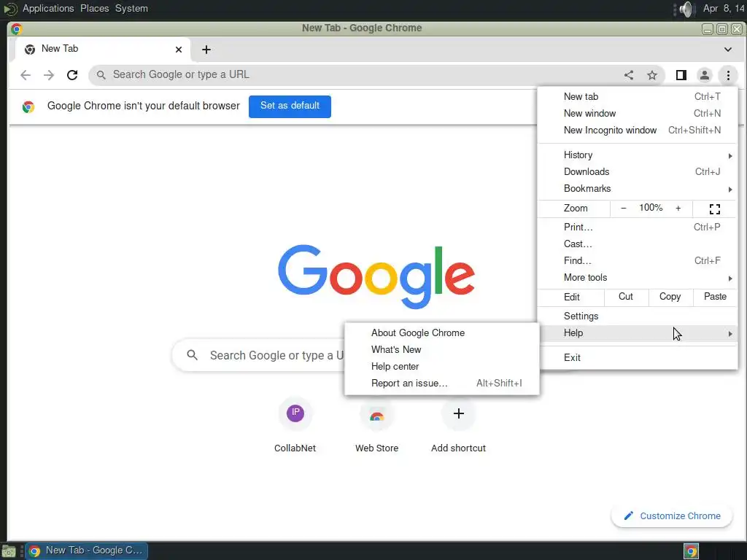Click the Add shortcut plus icon

pos(458,413)
